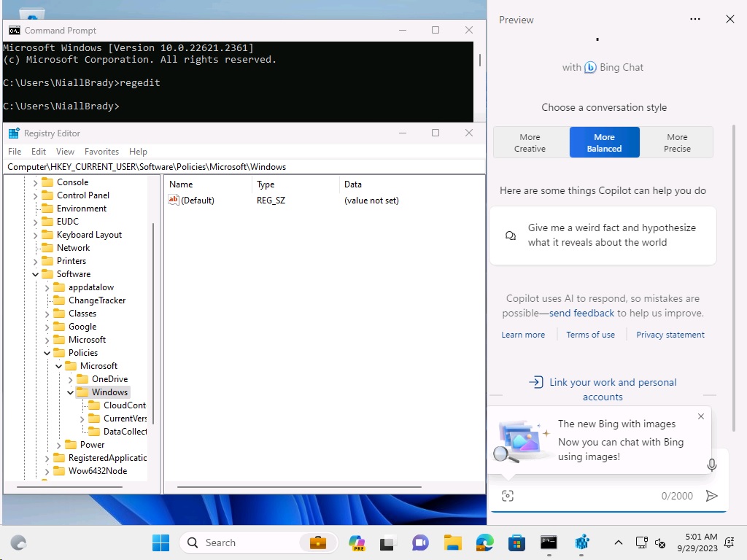Click the taskbar Search box

click(x=259, y=542)
